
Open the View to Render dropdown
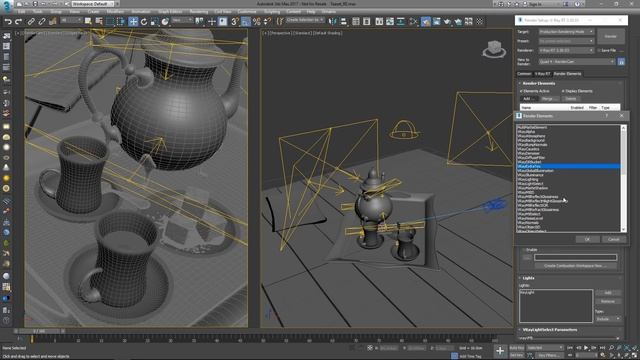click(577, 62)
